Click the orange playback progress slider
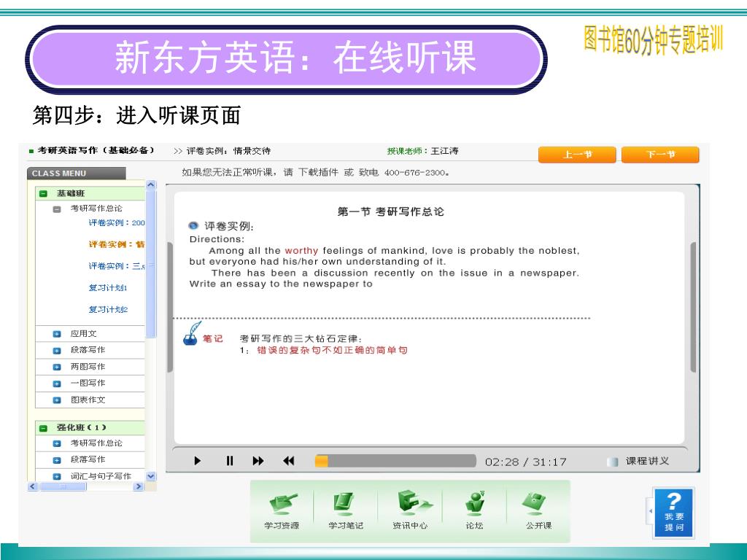The height and width of the screenshot is (560, 747). 322,461
